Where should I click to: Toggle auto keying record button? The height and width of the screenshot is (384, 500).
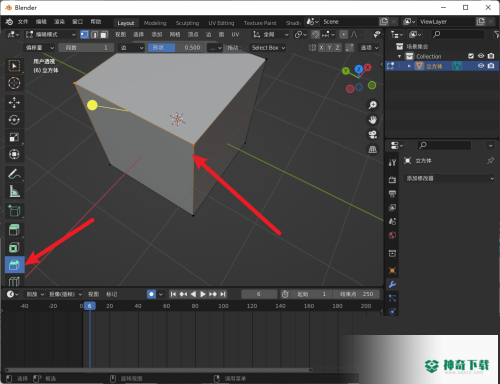(151, 294)
